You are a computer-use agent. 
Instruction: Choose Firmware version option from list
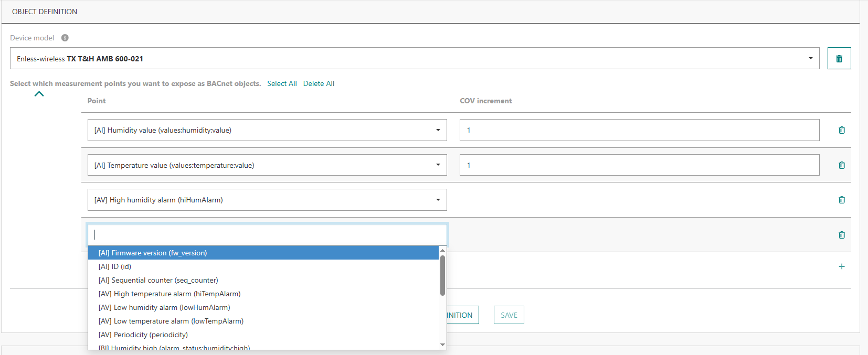(x=153, y=253)
